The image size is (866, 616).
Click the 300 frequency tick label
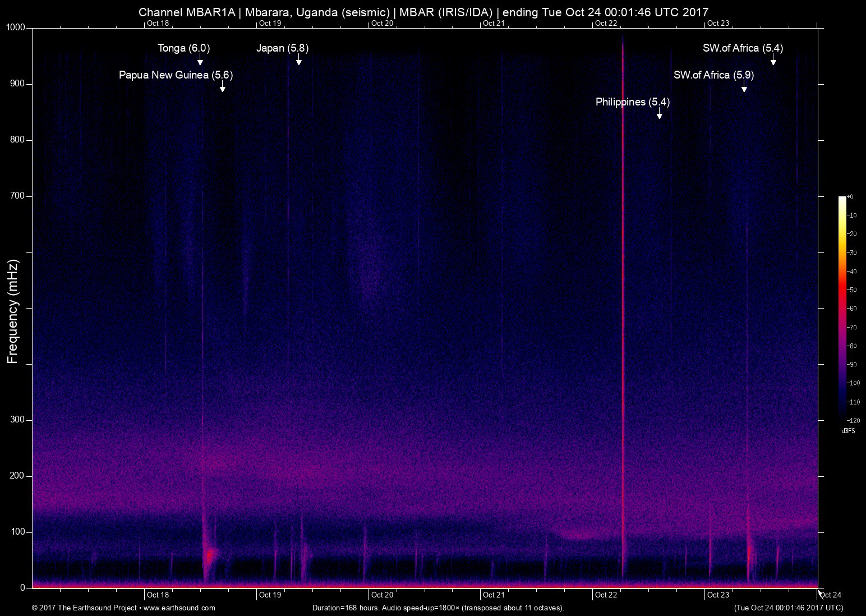(x=17, y=420)
